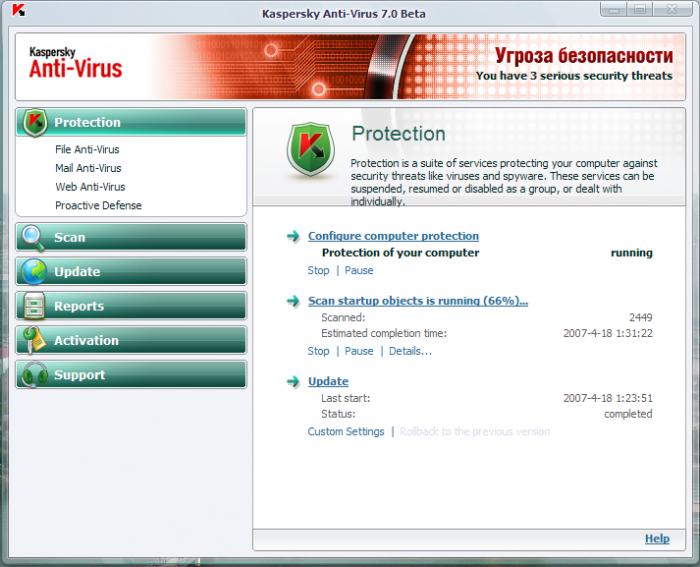700x567 pixels.
Task: Click 'You have 3 serious security threats' text
Action: [574, 76]
